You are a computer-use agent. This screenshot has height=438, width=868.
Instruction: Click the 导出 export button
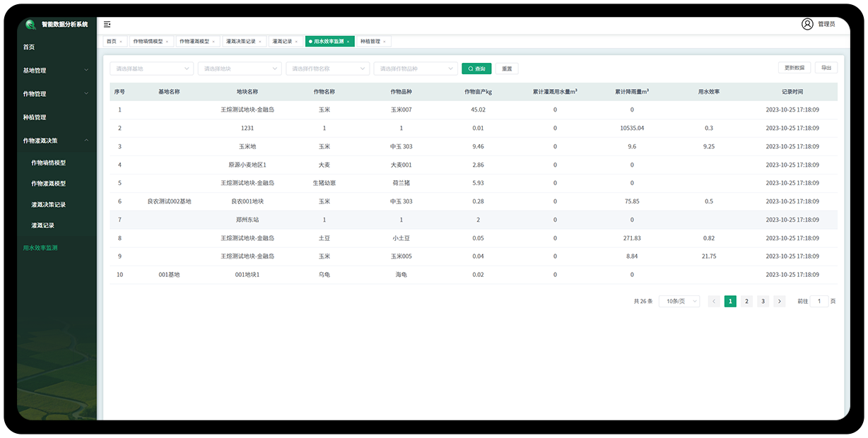point(825,66)
